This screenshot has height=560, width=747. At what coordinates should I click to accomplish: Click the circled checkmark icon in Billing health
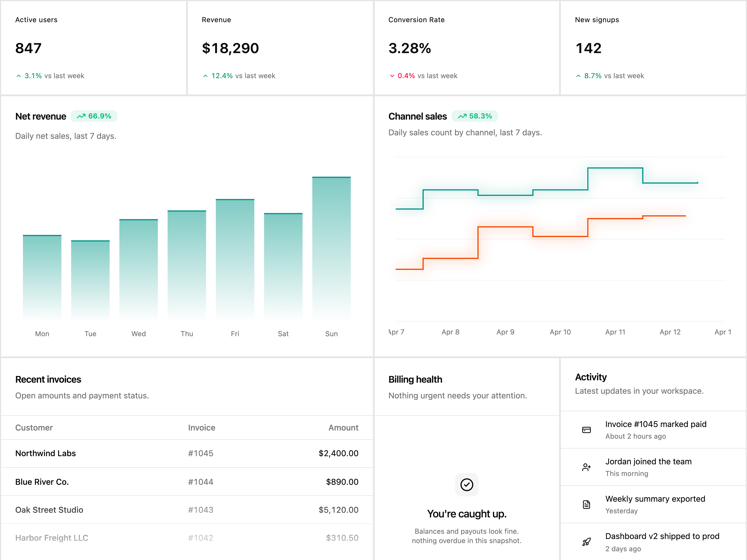pyautogui.click(x=467, y=485)
